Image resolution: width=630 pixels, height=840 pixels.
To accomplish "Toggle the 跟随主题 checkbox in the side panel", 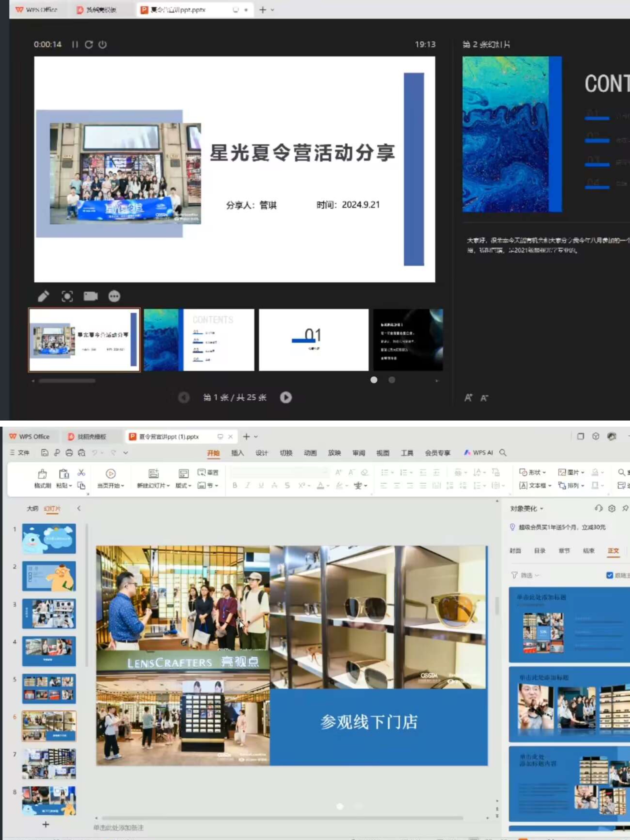I will [609, 575].
